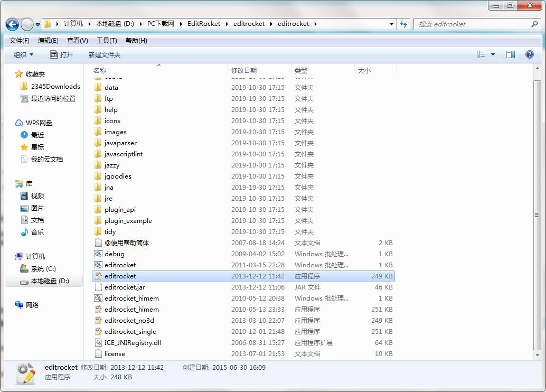Open 最近访问的位置 in sidebar
The image size is (546, 392).
pyautogui.click(x=48, y=99)
